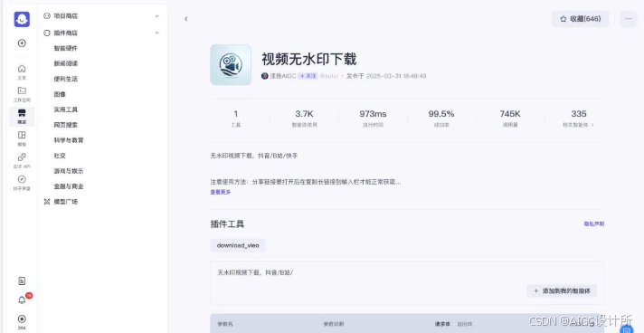Image resolution: width=644 pixels, height=333 pixels.
Task: Click the 视频无水印下载 plugin thumbnail
Action: tap(231, 65)
